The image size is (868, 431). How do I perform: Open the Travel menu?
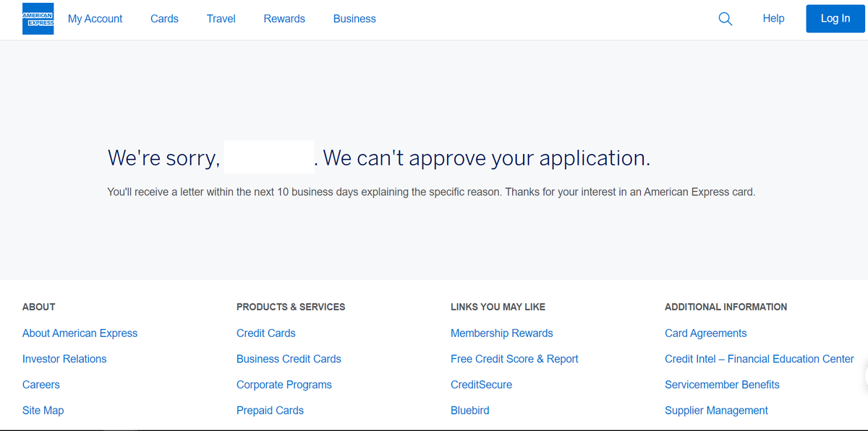click(221, 19)
